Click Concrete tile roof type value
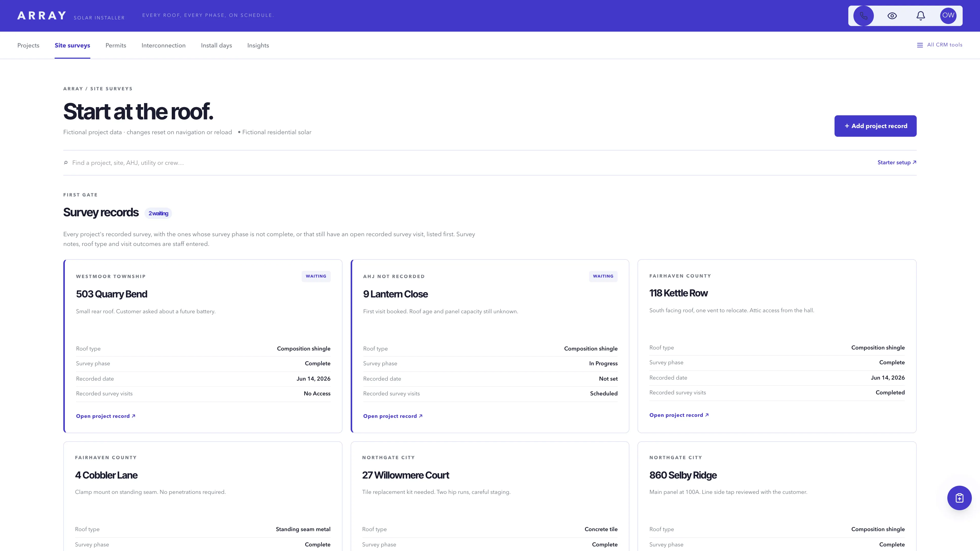This screenshot has height=551, width=980. (x=601, y=529)
